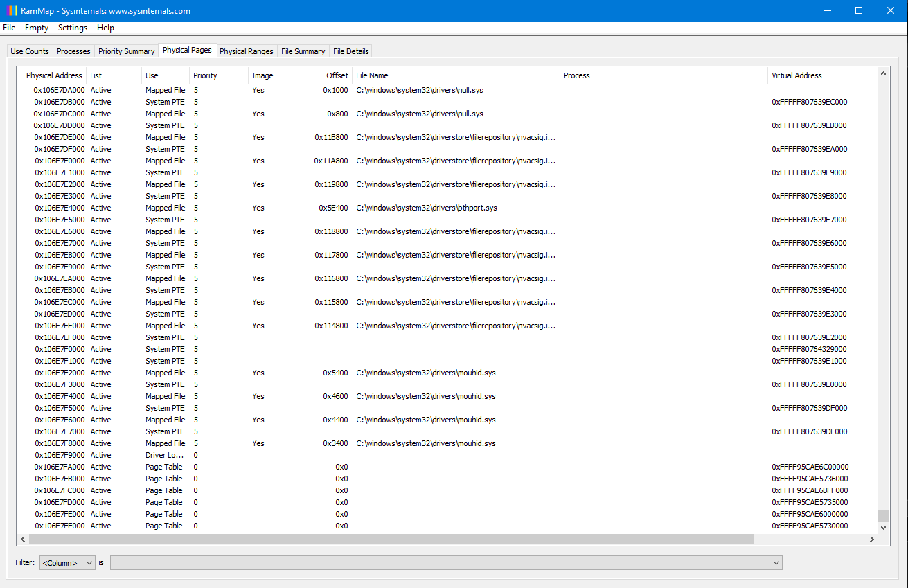This screenshot has width=908, height=588.
Task: Click the horizontal scrollbar left arrow
Action: [x=23, y=539]
